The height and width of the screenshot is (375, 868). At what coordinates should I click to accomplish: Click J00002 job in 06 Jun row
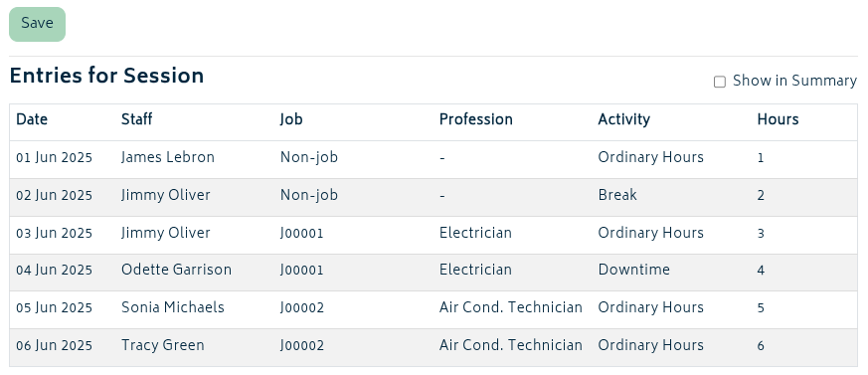click(x=302, y=345)
